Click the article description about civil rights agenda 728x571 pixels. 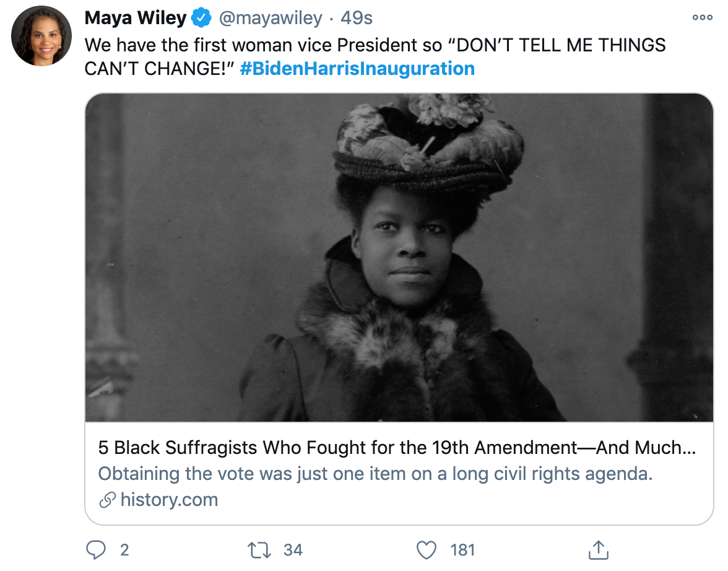(375, 474)
